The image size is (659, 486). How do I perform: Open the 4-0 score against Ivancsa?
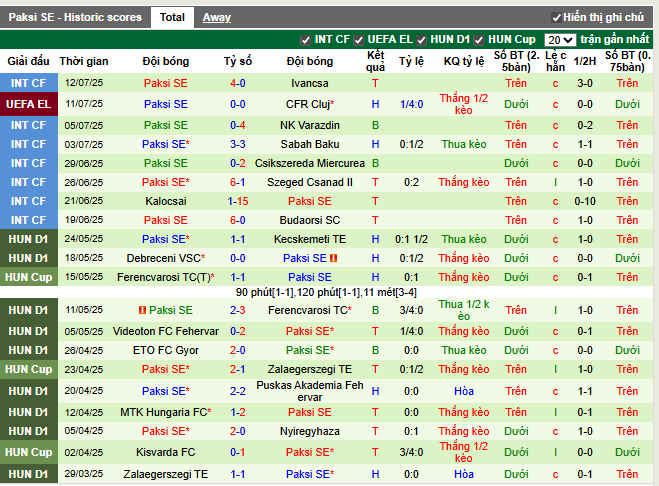237,83
